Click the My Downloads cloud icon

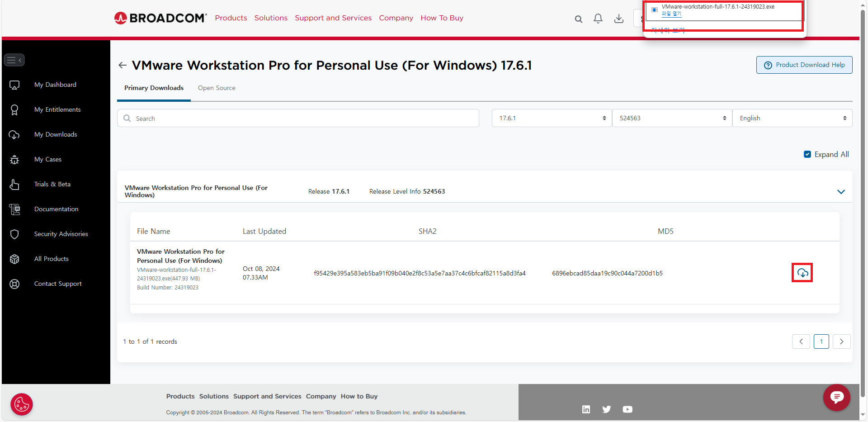pos(14,134)
